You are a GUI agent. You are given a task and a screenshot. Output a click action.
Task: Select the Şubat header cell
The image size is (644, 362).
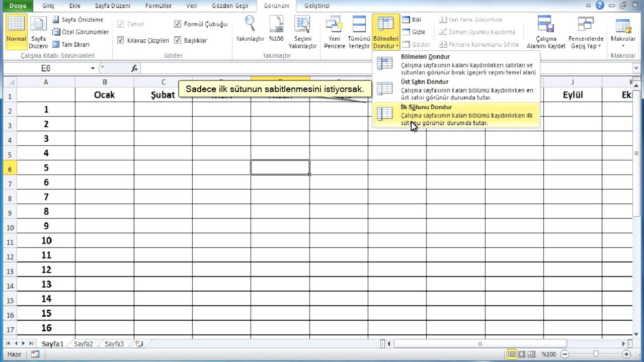click(163, 95)
